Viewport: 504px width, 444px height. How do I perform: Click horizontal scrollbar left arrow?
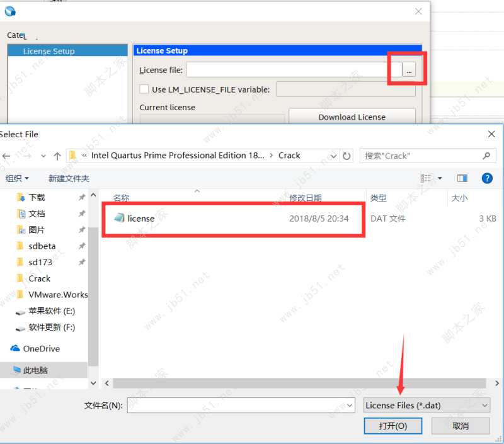[x=107, y=383]
